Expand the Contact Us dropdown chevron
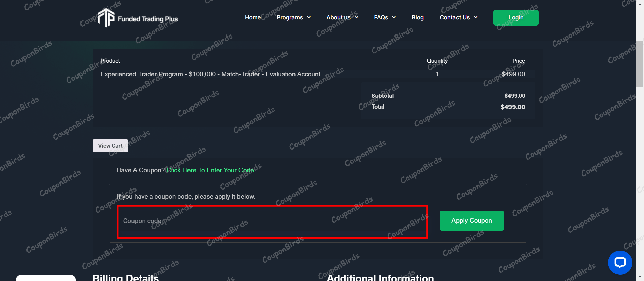Screen dimensions: 644x281 [475, 17]
